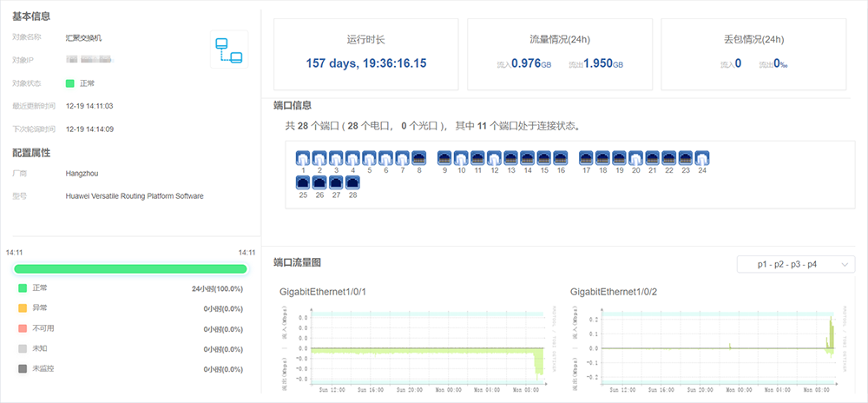Screen dimensions: 868x403
Task: Click port 20 connected icon
Action: point(636,158)
